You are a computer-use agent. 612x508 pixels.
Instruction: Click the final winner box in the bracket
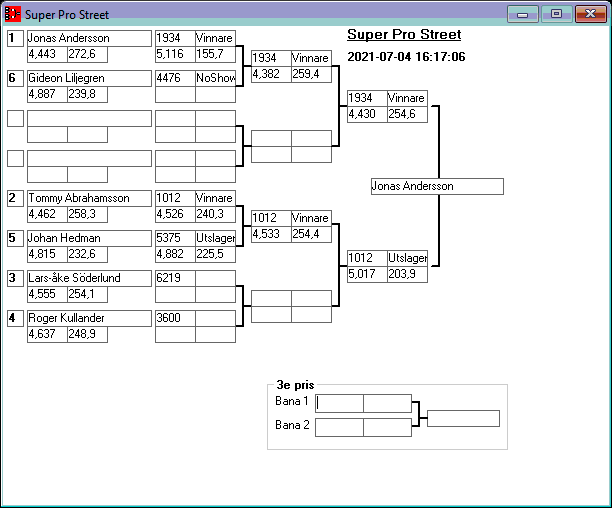436,186
